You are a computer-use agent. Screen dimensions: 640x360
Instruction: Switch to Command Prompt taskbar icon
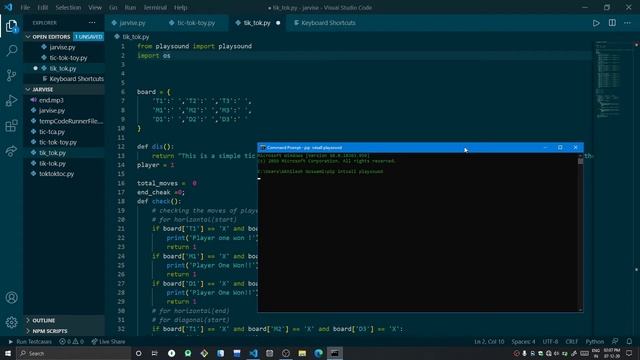335,353
